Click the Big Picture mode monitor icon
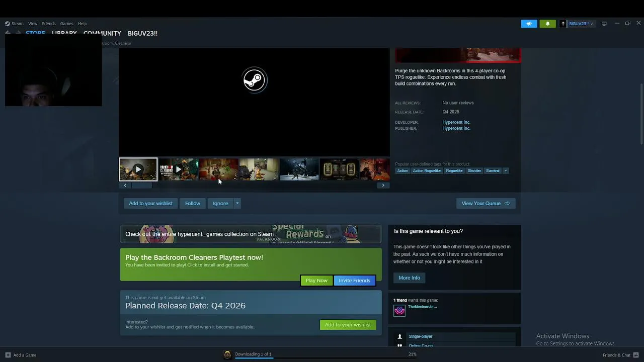The image size is (644, 362). click(604, 24)
